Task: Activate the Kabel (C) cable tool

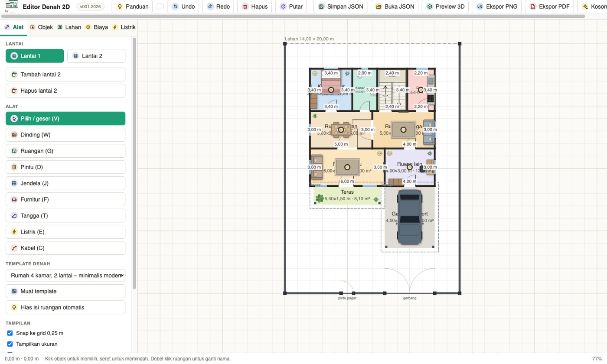Action: [x=65, y=248]
